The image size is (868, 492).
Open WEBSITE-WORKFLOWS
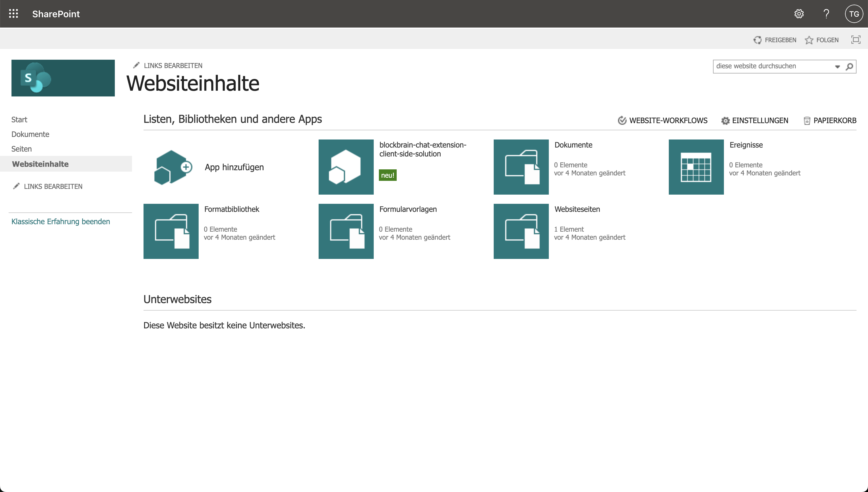(662, 121)
